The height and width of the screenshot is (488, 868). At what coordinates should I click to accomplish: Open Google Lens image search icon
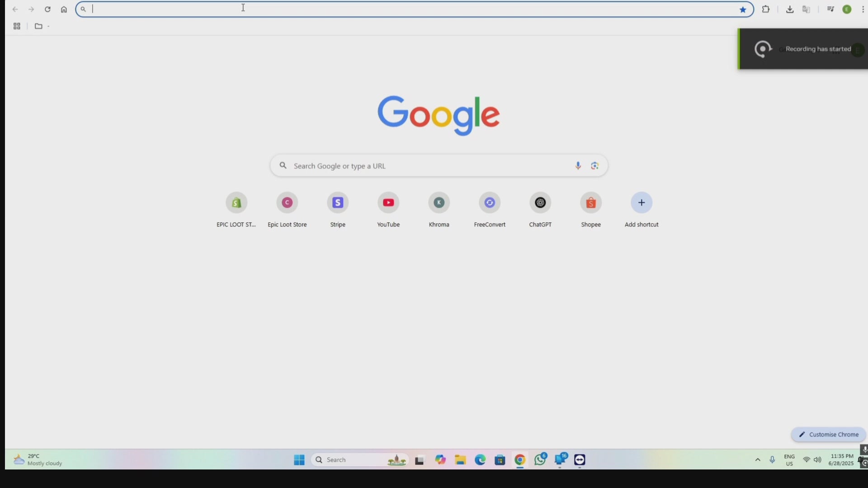click(x=594, y=166)
